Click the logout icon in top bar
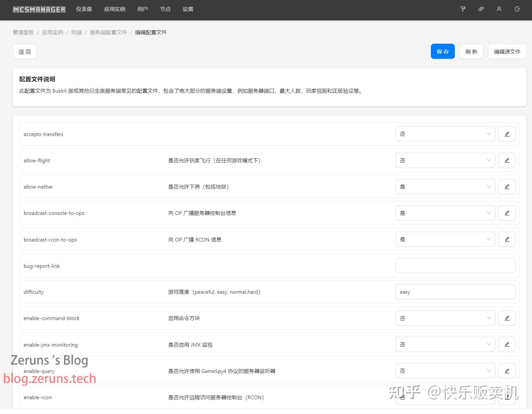The image size is (532, 414). click(x=517, y=9)
